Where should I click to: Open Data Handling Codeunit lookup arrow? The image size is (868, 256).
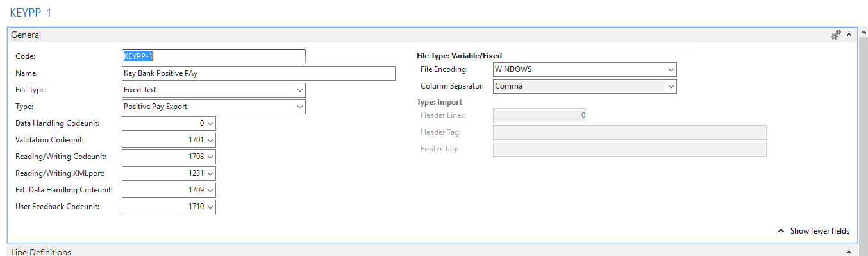210,123
